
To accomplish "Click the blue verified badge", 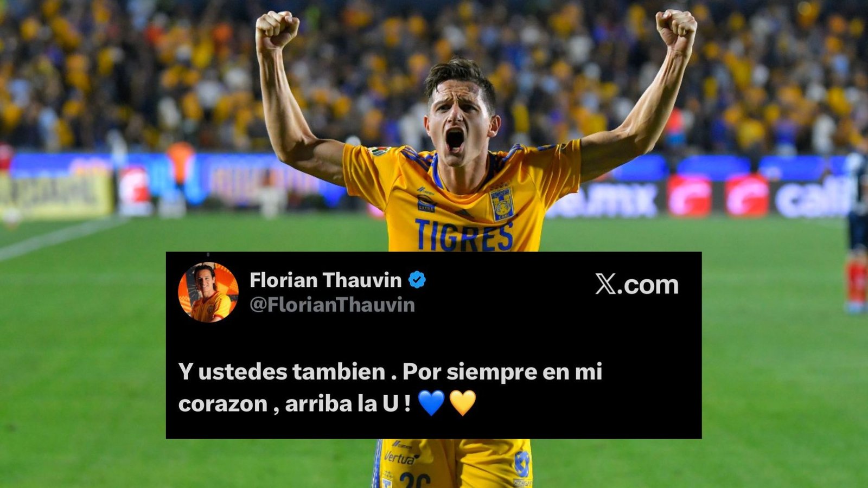I will [x=417, y=280].
